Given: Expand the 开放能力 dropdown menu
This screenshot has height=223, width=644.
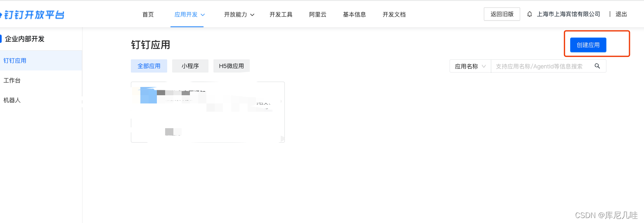Looking at the screenshot, I should (239, 14).
